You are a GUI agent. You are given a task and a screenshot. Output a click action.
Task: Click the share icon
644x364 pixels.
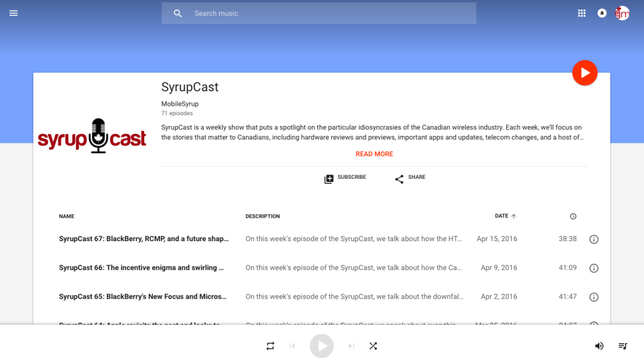pos(399,179)
